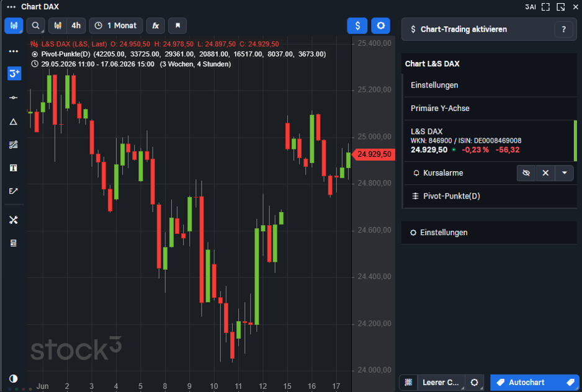Image resolution: width=582 pixels, height=392 pixels.
Task: Click the -0,23 % change value
Action: [475, 150]
